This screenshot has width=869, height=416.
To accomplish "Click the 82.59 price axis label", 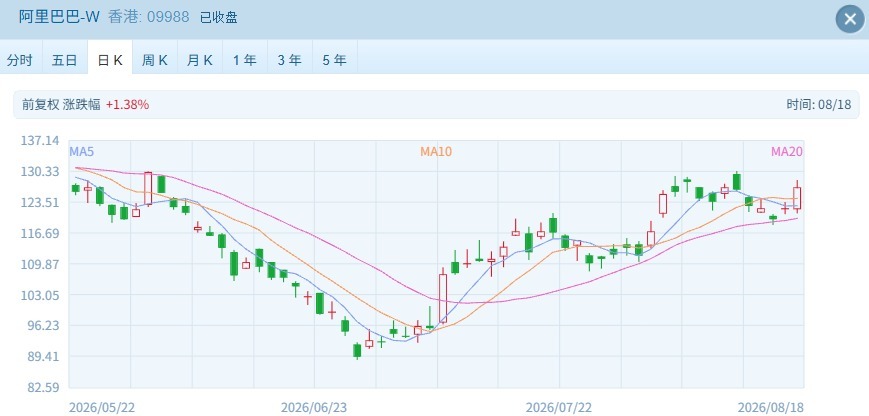I will tap(43, 387).
